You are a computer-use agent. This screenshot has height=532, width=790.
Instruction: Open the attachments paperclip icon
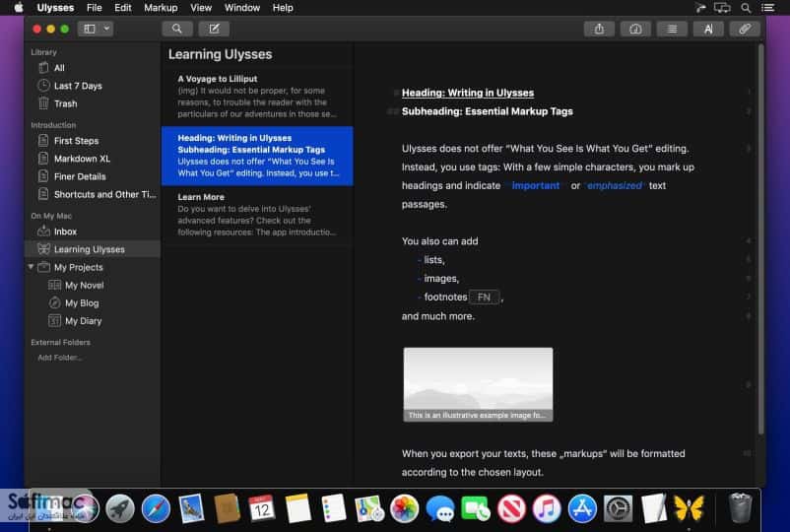coord(745,30)
